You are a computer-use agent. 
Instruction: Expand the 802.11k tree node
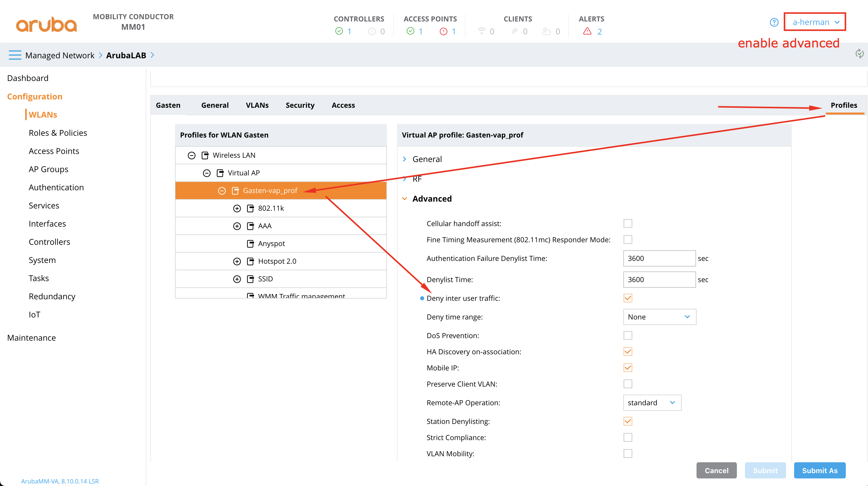237,208
